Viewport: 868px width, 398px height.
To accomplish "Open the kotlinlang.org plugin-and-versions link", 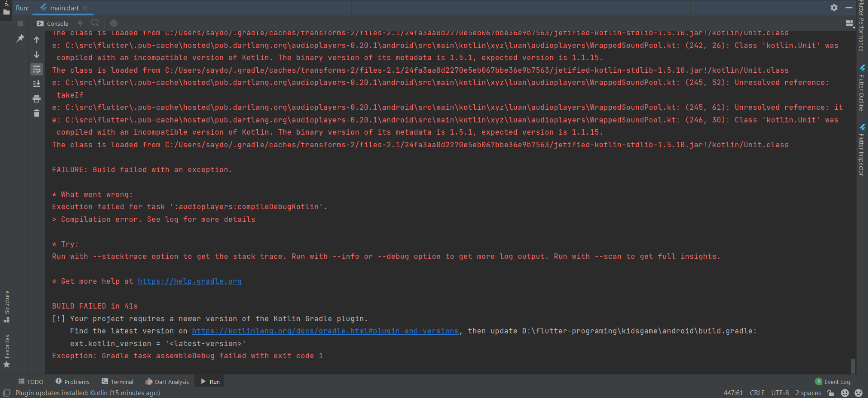I will [x=325, y=331].
